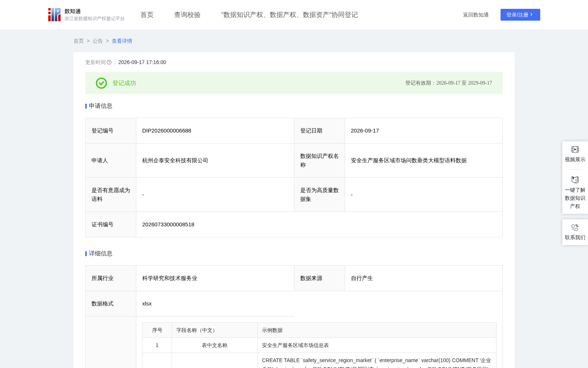Go to 首页 in top navigation
The height and width of the screenshot is (368, 588).
tap(147, 15)
